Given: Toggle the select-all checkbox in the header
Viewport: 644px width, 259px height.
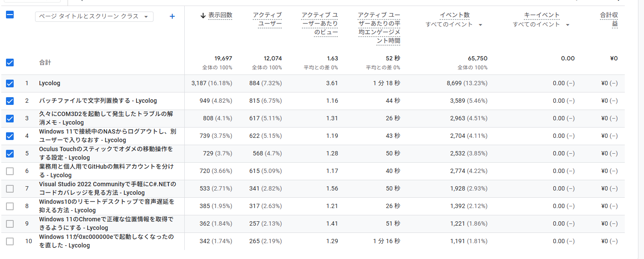Looking at the screenshot, I should (10, 15).
